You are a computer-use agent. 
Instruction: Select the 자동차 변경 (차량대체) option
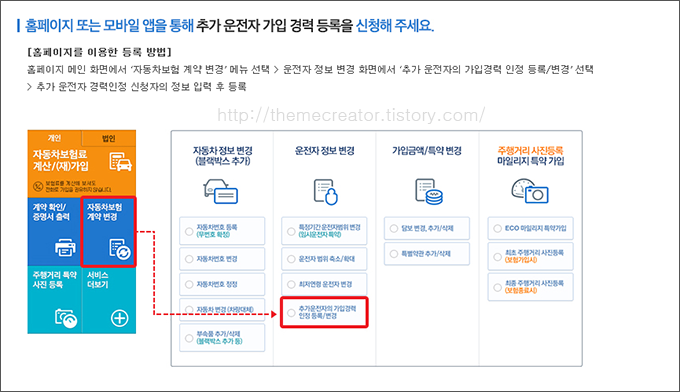[x=222, y=310]
